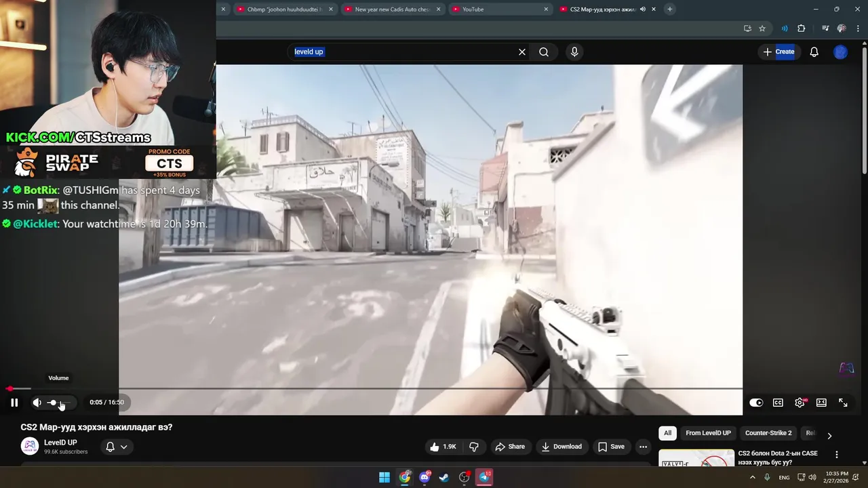868x488 pixels.
Task: Open Chrome from the taskbar
Action: pyautogui.click(x=405, y=477)
